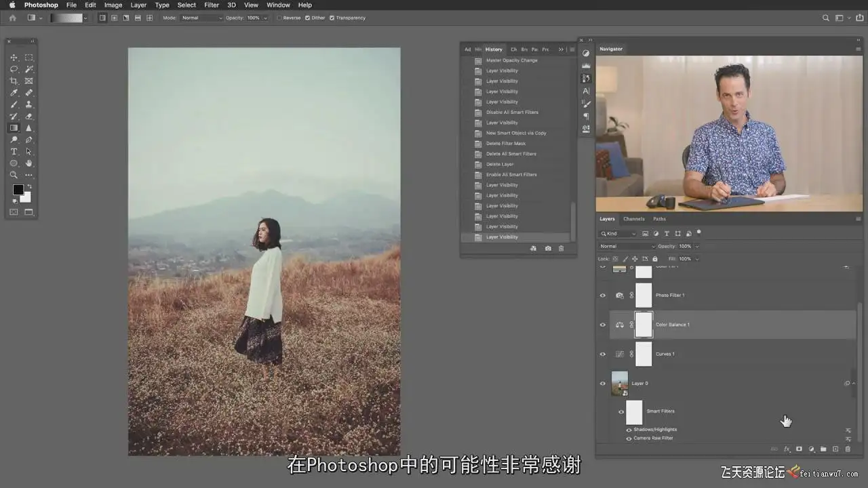Viewport: 868px width, 488px height.
Task: Select the Hand tool
Action: click(29, 163)
